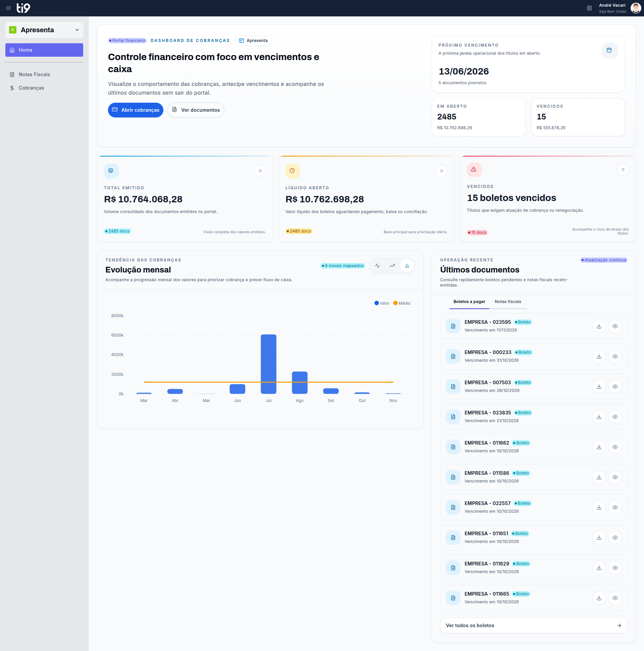The image size is (644, 651).
Task: Click the Apresenta company chip
Action: point(253,40)
